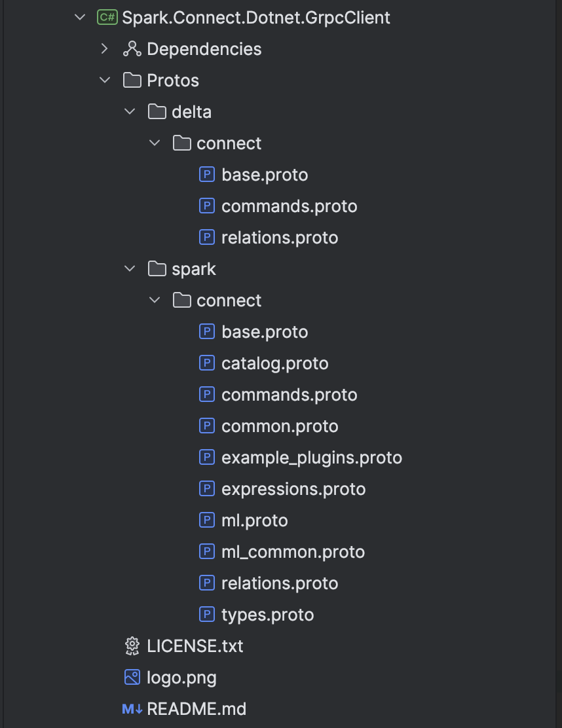Click the proto icon of spark commands.proto
Image resolution: width=562 pixels, height=728 pixels.
click(207, 395)
